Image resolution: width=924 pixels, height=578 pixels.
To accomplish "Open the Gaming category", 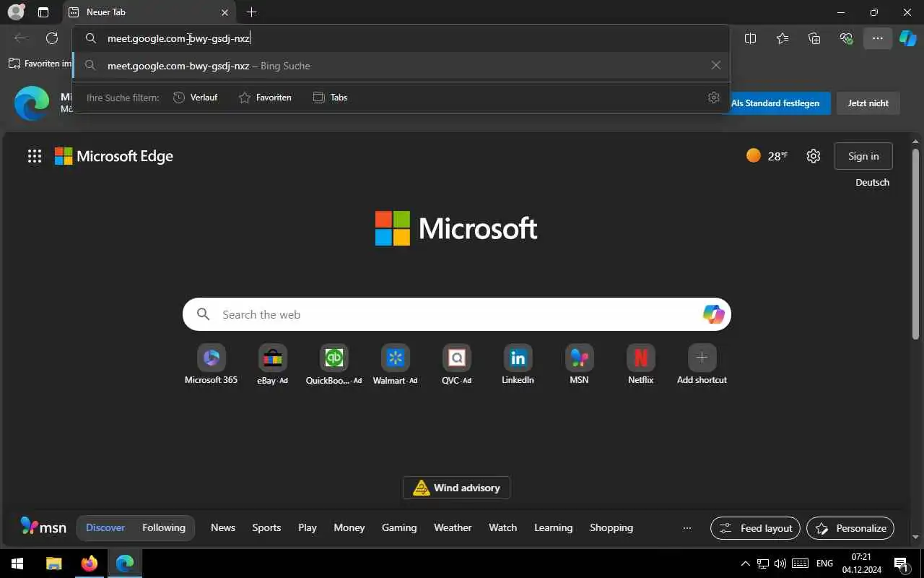I will (x=399, y=527).
